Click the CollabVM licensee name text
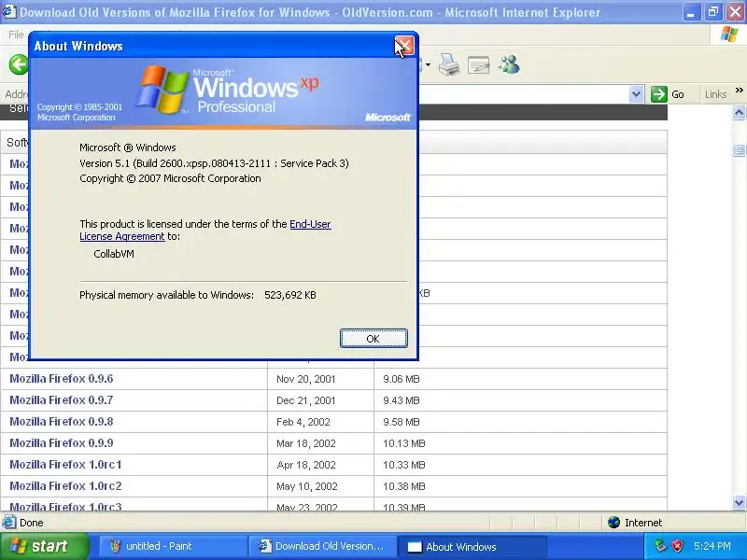 [114, 254]
